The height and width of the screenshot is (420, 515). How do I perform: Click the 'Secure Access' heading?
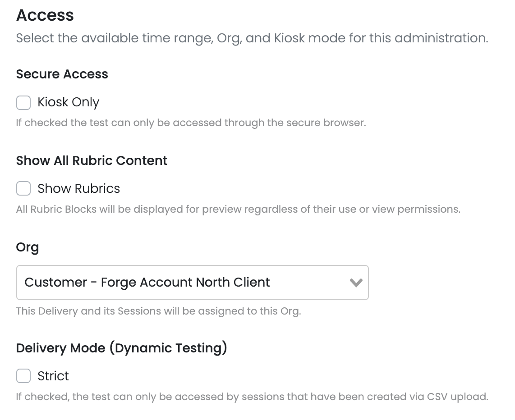pyautogui.click(x=62, y=74)
